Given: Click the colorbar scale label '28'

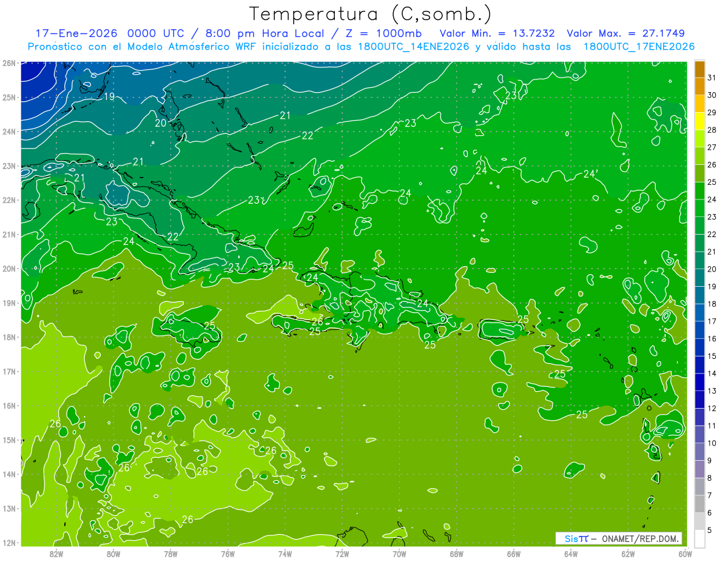Looking at the screenshot, I should tap(712, 130).
